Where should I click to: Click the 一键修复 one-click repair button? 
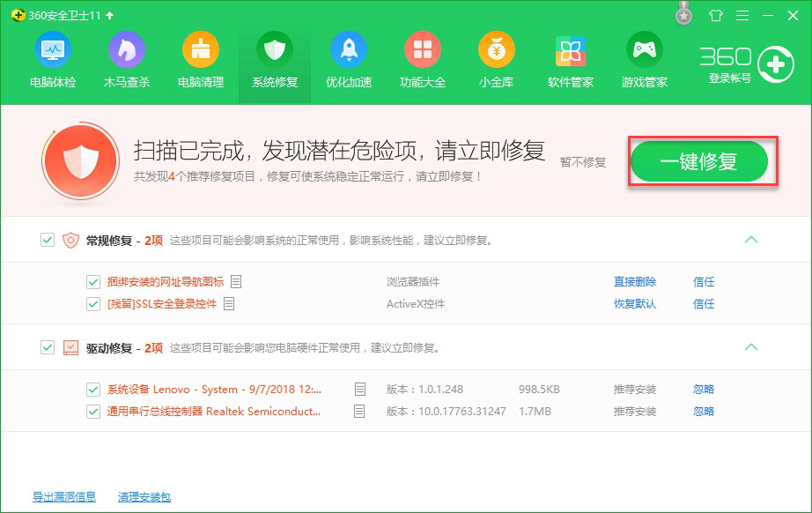[x=699, y=161]
